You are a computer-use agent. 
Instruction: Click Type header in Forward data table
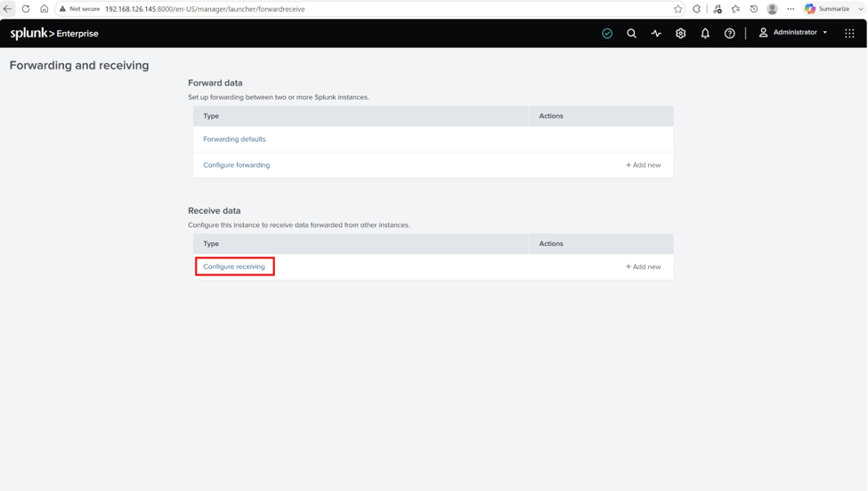pyautogui.click(x=211, y=116)
